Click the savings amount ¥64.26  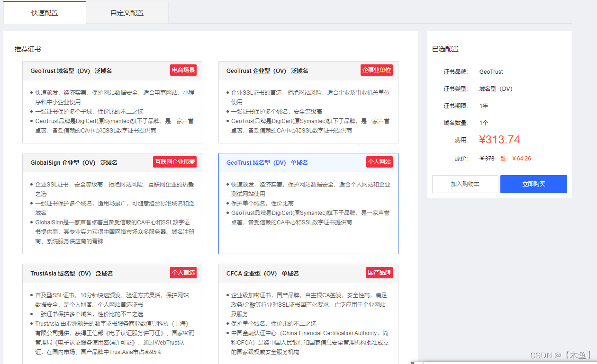[x=522, y=159]
